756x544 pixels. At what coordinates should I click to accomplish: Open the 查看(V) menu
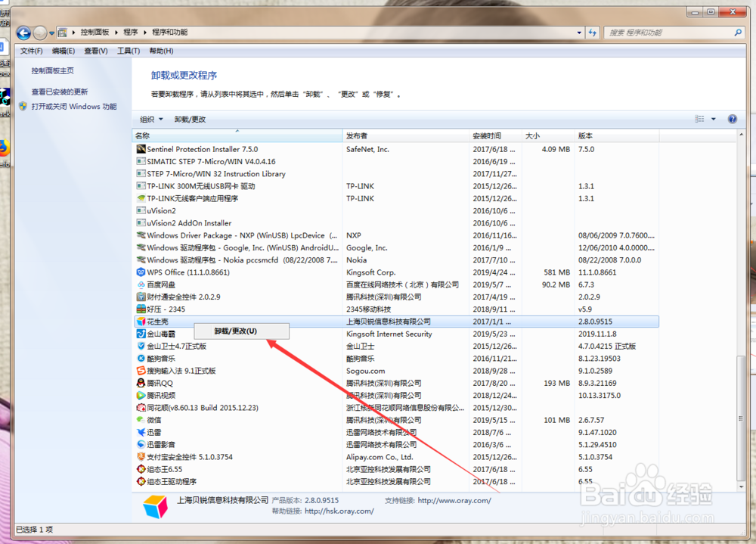[x=96, y=51]
